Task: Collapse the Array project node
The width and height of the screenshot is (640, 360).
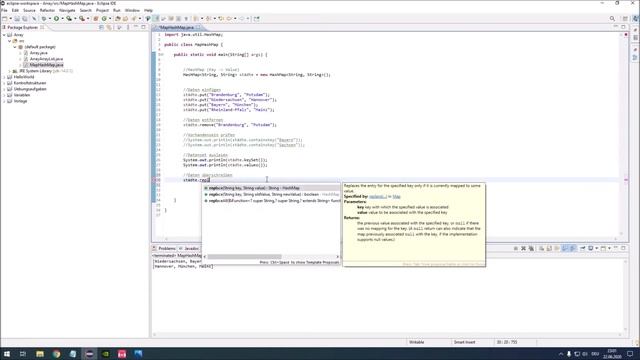Action: [4, 35]
